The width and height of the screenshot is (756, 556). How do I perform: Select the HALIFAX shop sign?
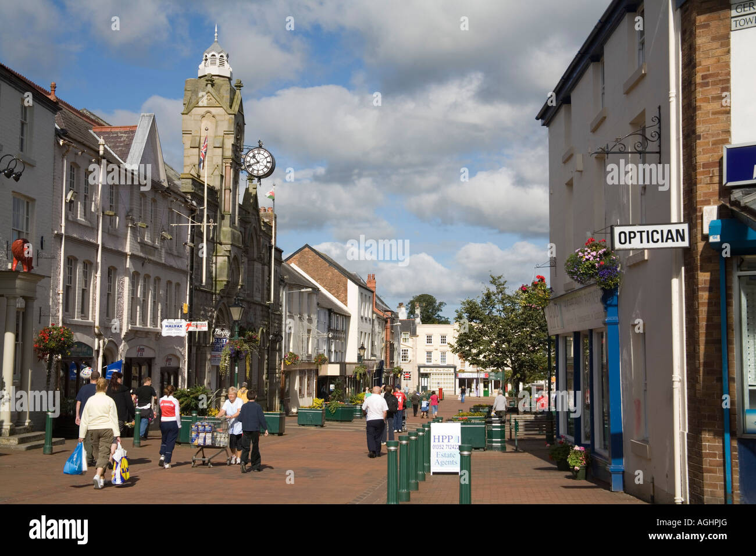[174, 327]
